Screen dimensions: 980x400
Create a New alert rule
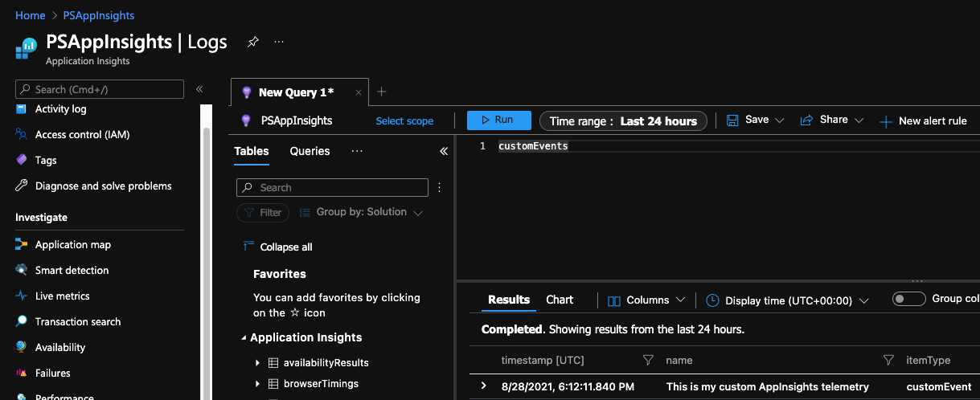923,121
